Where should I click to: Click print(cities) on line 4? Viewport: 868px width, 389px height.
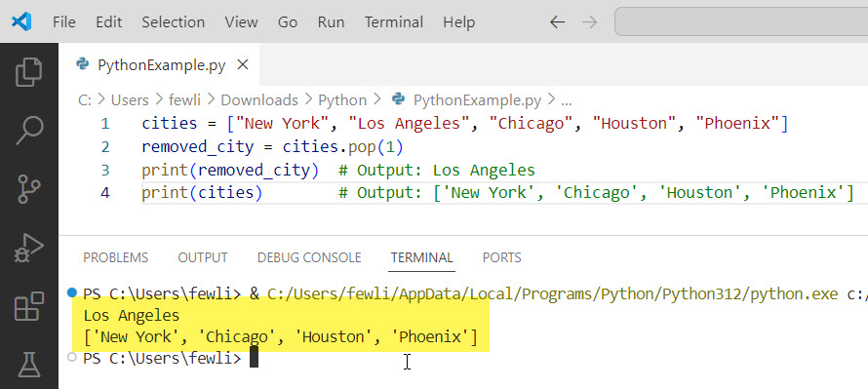coord(202,193)
